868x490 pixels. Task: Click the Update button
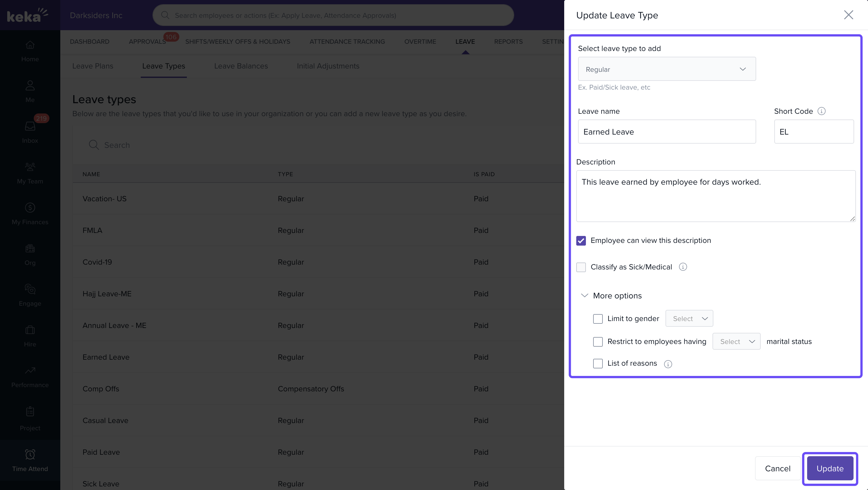[830, 468]
